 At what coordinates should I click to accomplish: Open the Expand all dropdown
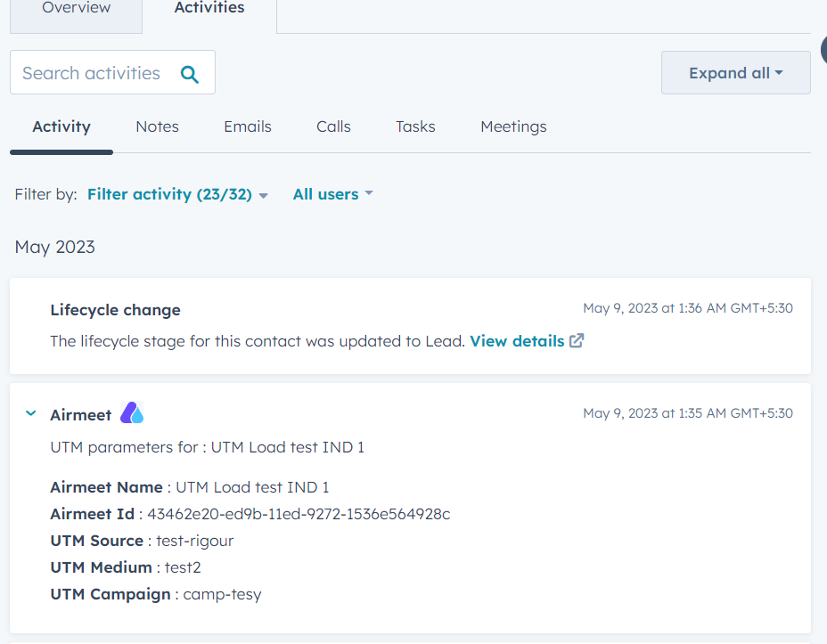pos(736,73)
